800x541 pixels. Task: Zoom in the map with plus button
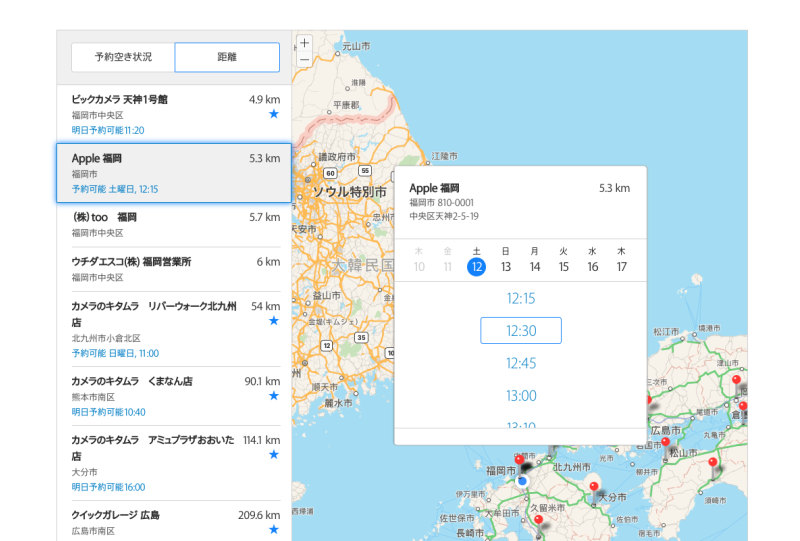coord(305,43)
